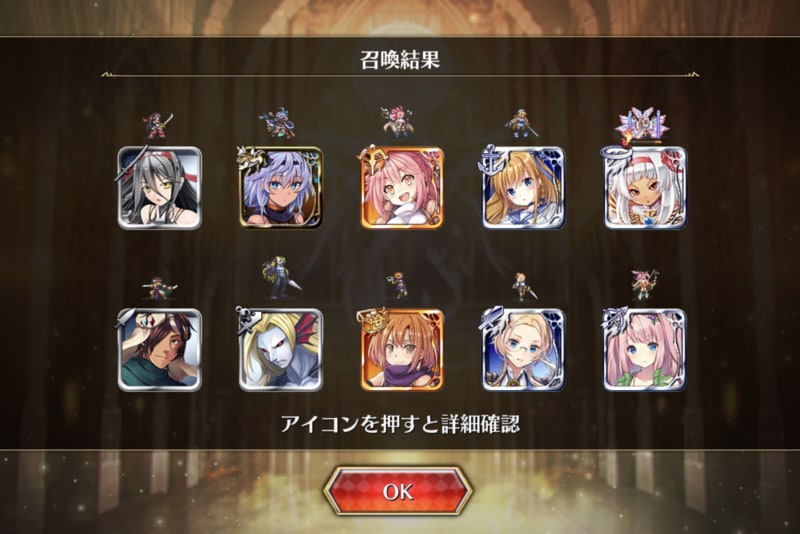View the blonde sailor girl with anchor emblem
Screen dimensions: 800x534
point(523,188)
